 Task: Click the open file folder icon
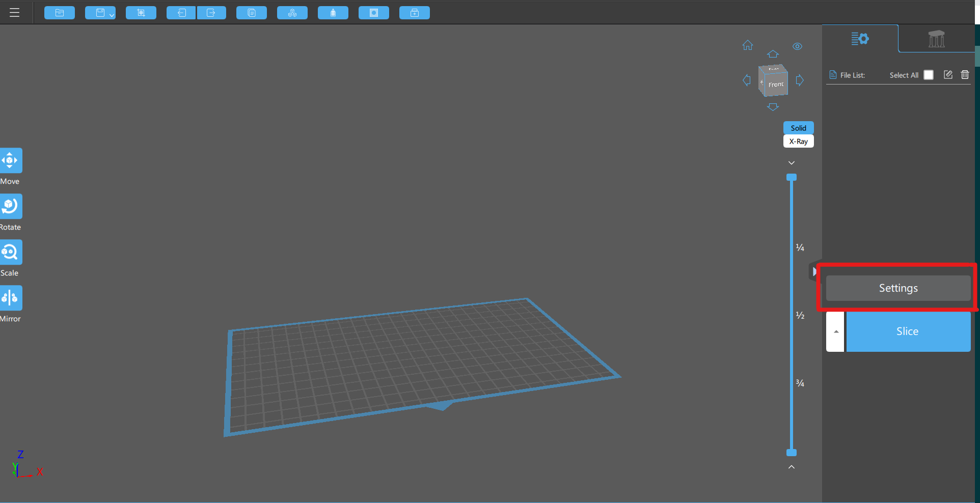pos(60,13)
